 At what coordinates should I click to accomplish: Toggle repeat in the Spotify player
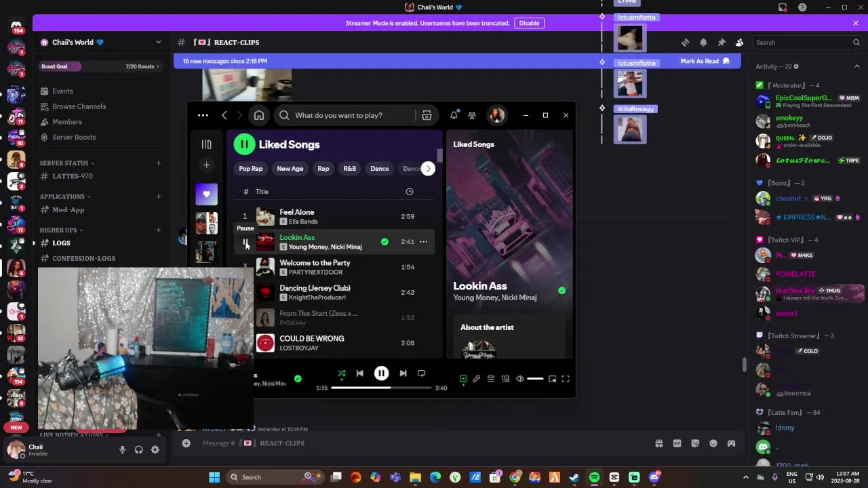click(x=421, y=373)
